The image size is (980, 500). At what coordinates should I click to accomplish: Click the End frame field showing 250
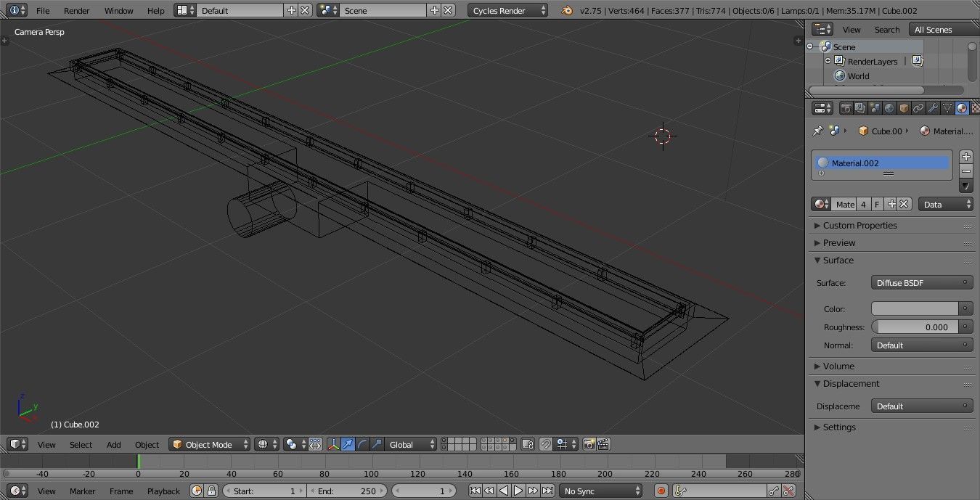tap(348, 491)
